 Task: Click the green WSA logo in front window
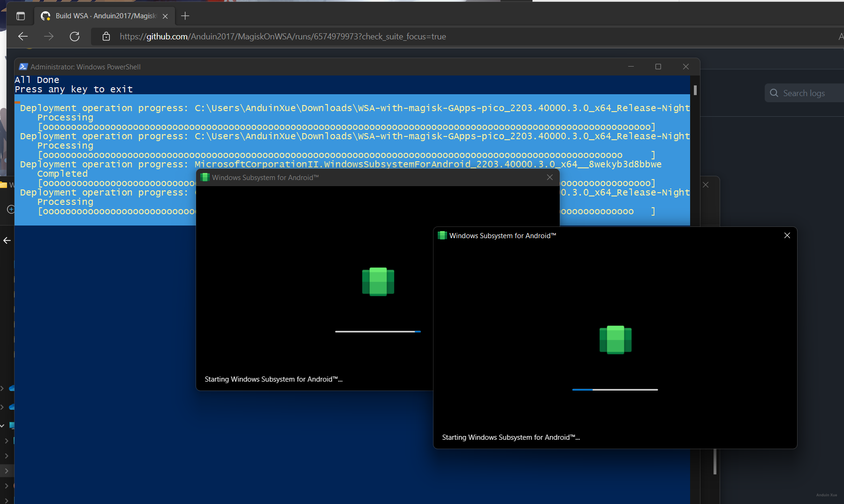click(x=616, y=340)
